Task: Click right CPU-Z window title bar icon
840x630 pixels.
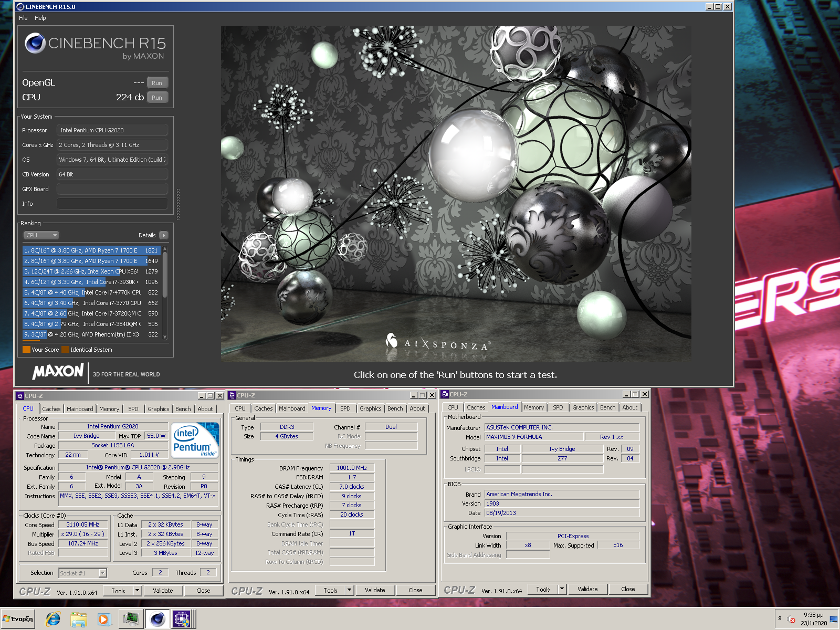Action: [x=445, y=394]
